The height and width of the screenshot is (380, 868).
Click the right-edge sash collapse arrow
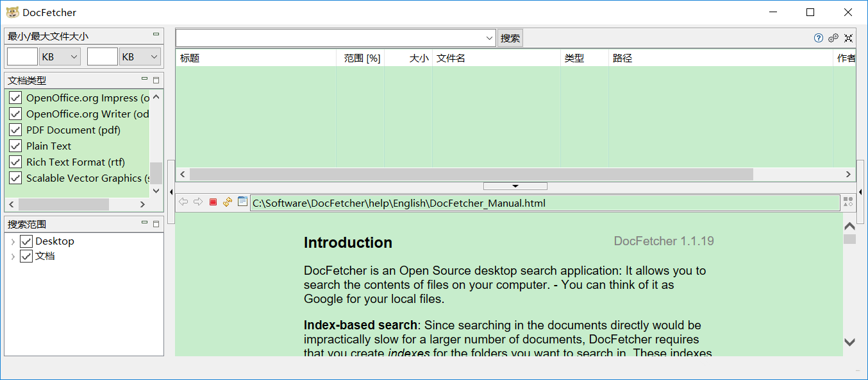[x=860, y=192]
